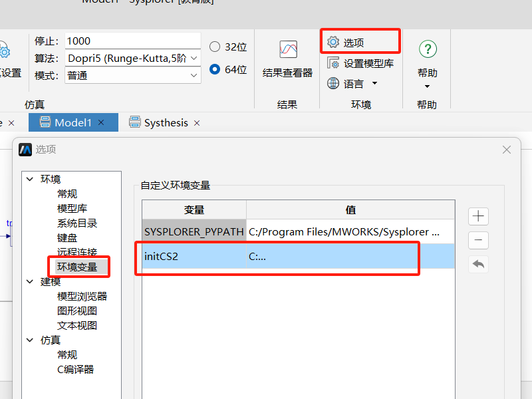Screen dimensions: 532x399
Task: Collapse the 仿真 tree node
Action: point(30,340)
